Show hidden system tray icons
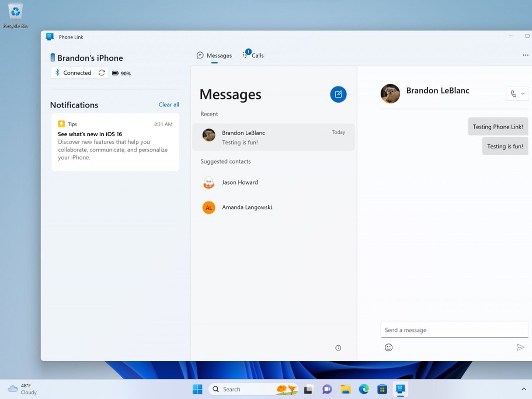 click(x=524, y=389)
